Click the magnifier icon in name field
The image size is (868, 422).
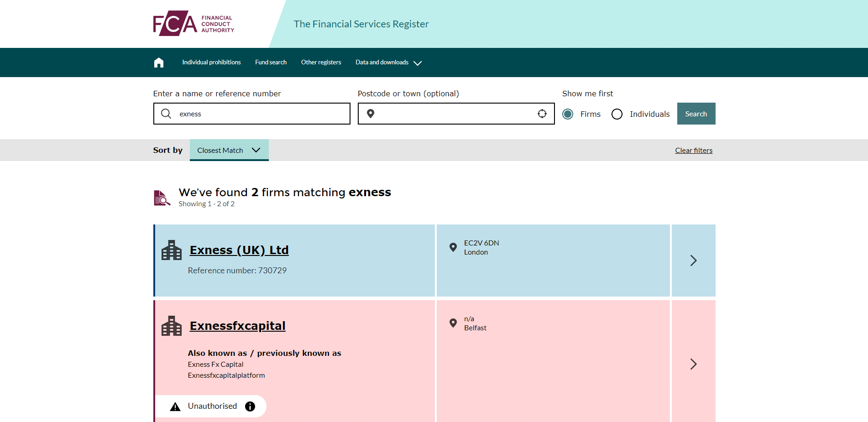tap(166, 114)
